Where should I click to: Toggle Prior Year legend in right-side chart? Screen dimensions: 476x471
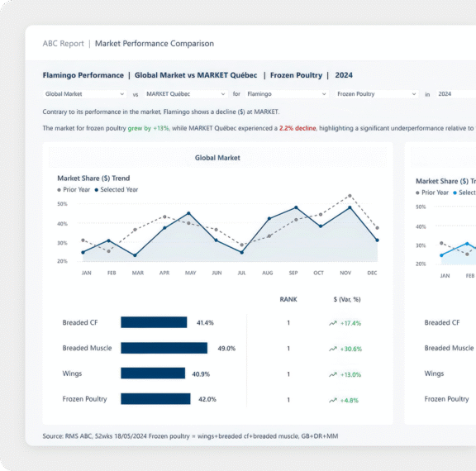click(432, 193)
